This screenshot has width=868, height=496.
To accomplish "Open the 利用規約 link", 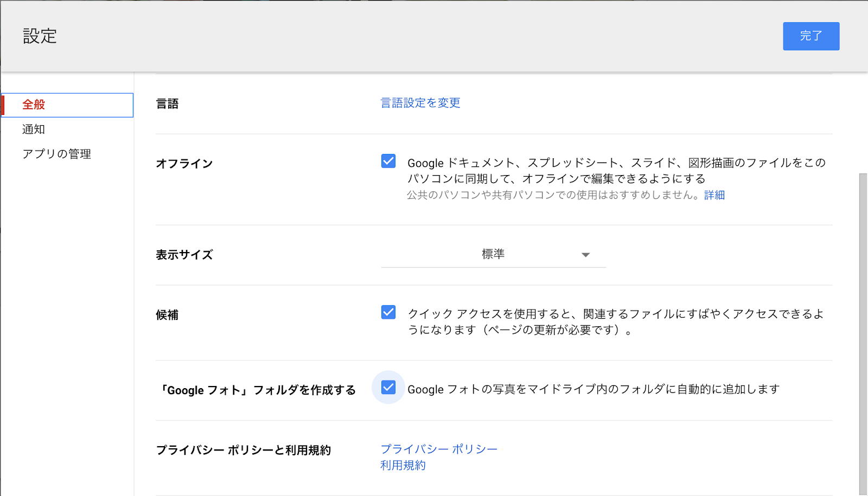I will [403, 466].
